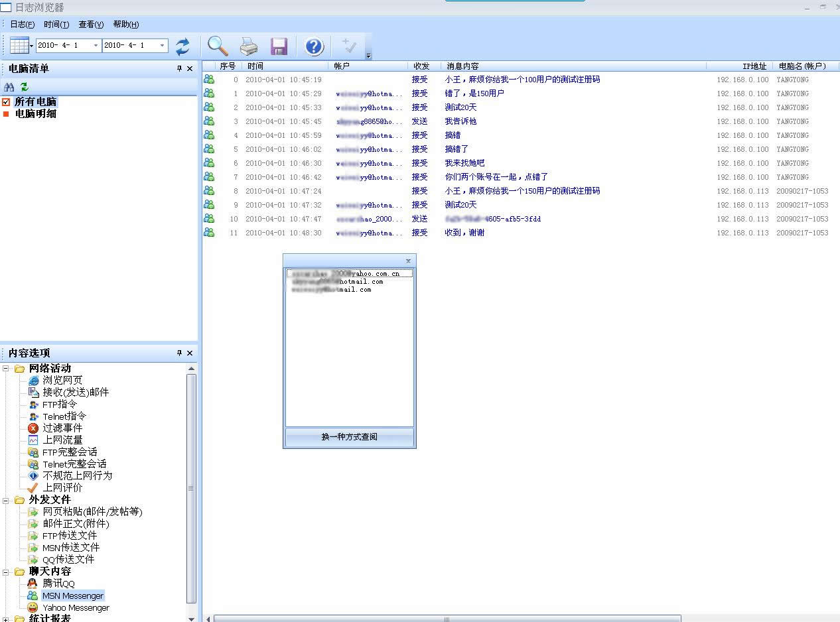Select 接收(发送)邮件 in the content tree
Viewport: 840px width, 622px height.
pyautogui.click(x=76, y=392)
